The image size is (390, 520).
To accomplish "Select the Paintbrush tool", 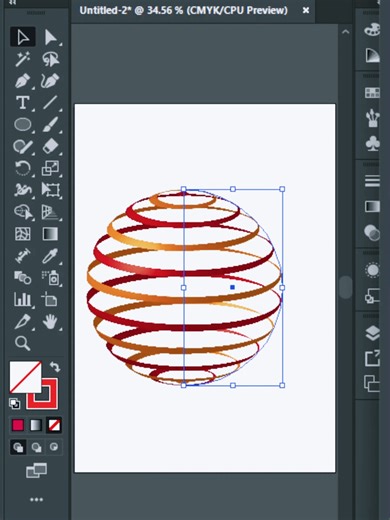I will [x=50, y=125].
